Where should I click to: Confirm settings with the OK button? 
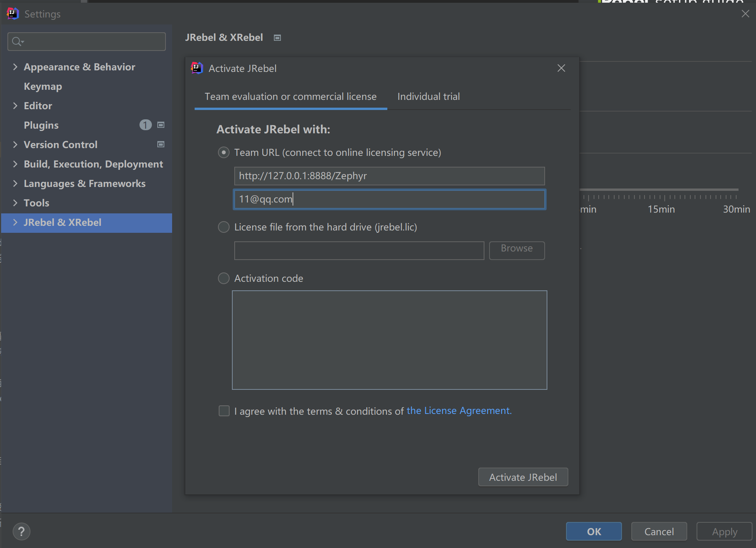coord(594,531)
